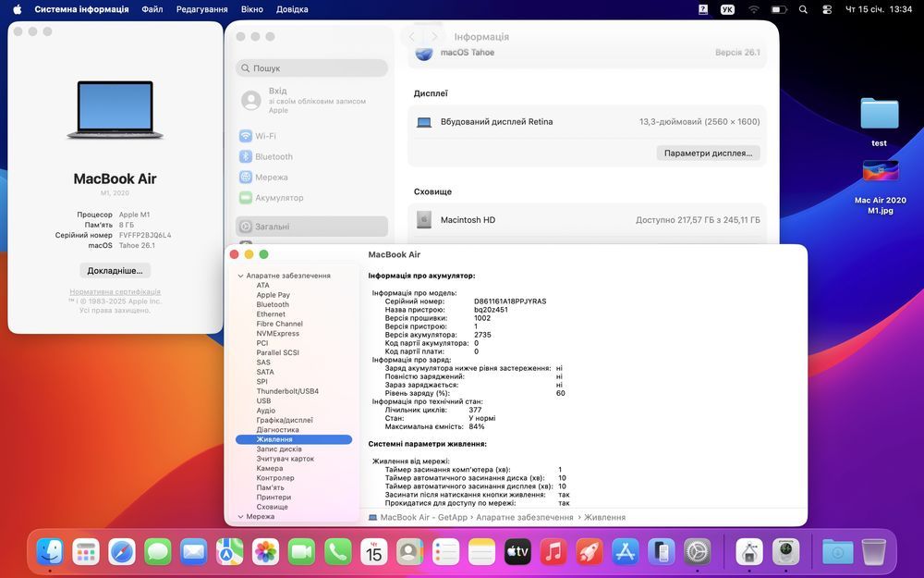Launch Safari from the Dock
The image size is (924, 578).
(x=122, y=552)
